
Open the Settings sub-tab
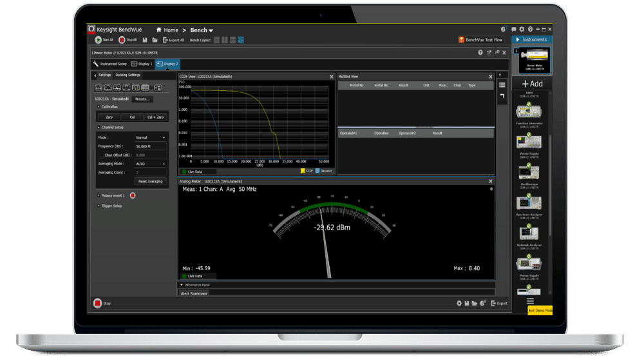pos(104,75)
